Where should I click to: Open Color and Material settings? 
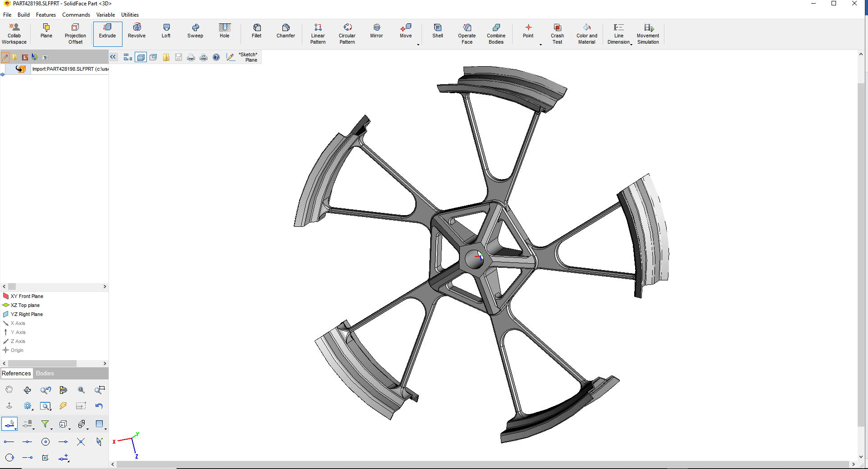tap(587, 34)
